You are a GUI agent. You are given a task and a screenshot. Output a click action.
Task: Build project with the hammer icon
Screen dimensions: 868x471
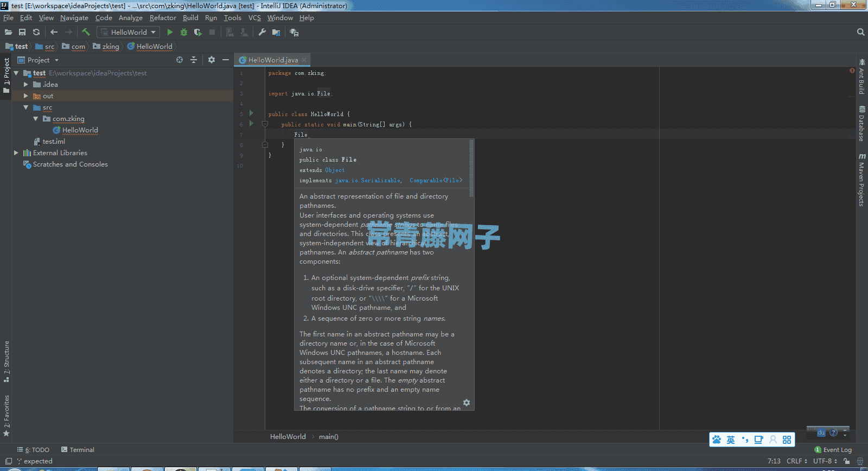86,32
